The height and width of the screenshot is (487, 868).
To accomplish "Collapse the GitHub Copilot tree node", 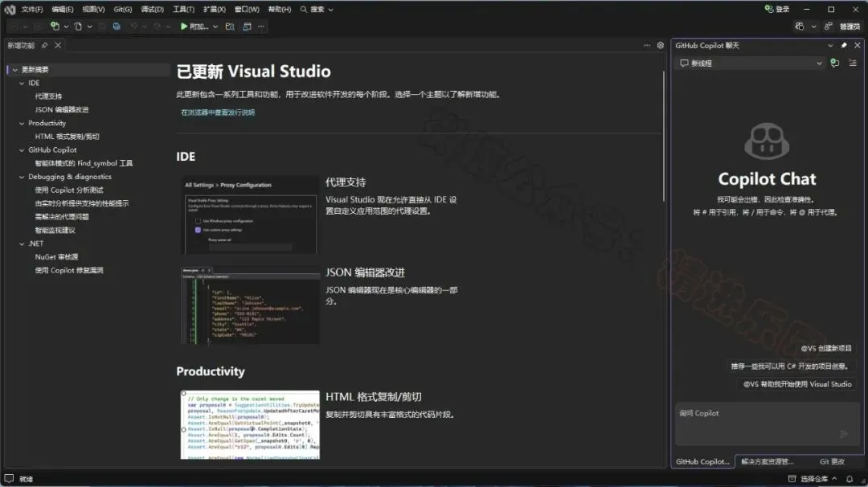I will coord(22,150).
